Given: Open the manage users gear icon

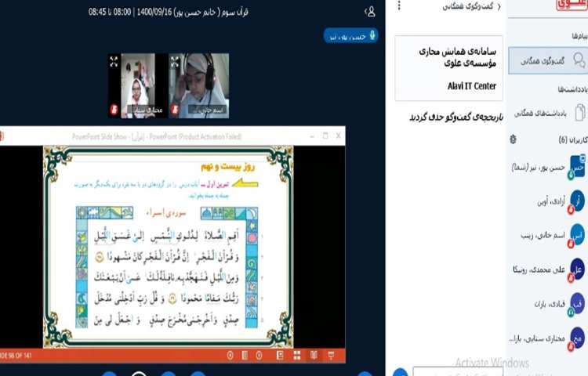Looking at the screenshot, I should tap(514, 139).
